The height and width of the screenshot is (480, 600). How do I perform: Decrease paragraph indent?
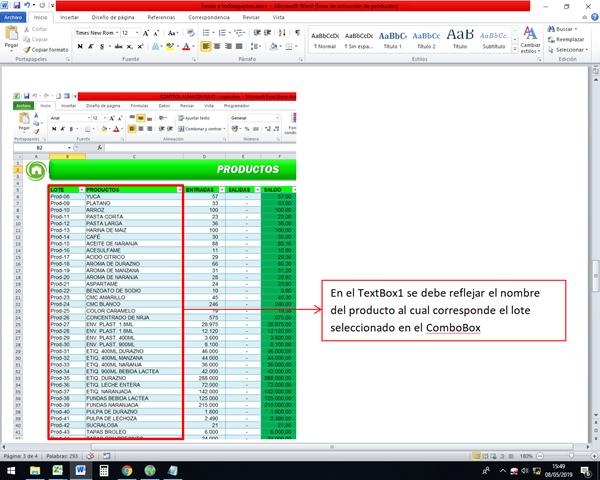point(257,33)
